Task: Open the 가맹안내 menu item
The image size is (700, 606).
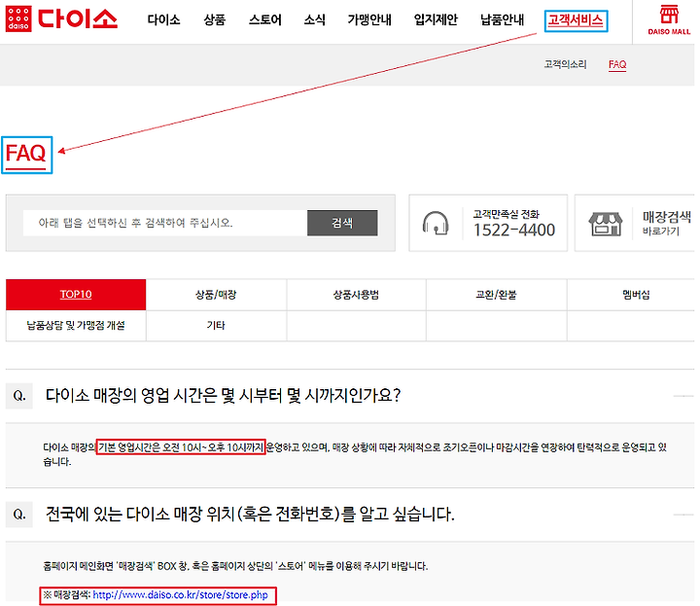Action: click(369, 20)
